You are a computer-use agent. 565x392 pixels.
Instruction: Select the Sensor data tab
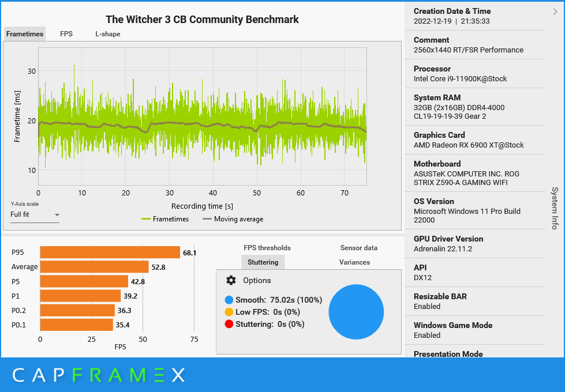[x=359, y=248]
